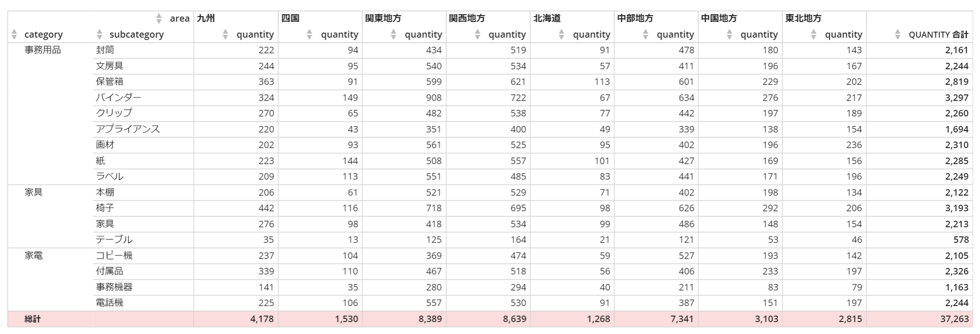Click the バインダー 関東地方 value 908
The image size is (980, 334).
pyautogui.click(x=434, y=98)
